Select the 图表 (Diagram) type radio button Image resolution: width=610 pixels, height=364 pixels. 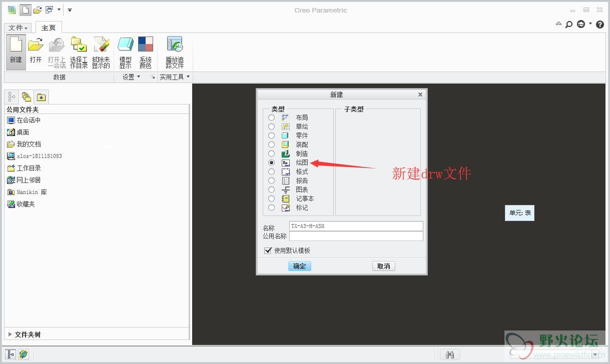(x=272, y=189)
